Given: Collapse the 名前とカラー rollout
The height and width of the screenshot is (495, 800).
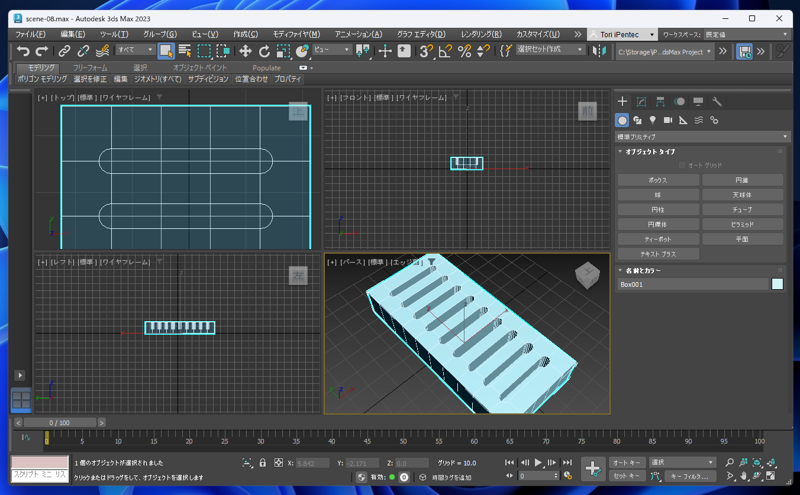Looking at the screenshot, I should pos(640,270).
